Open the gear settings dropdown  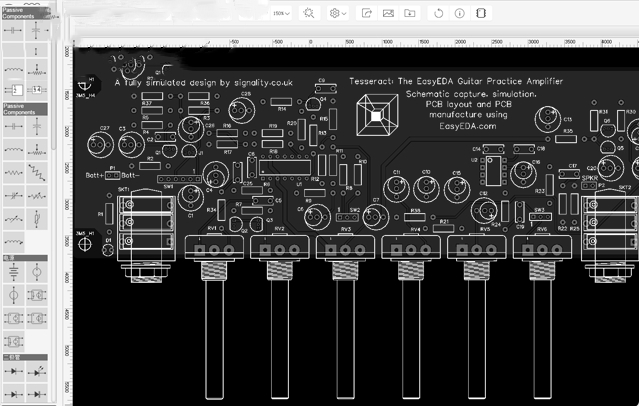[338, 13]
